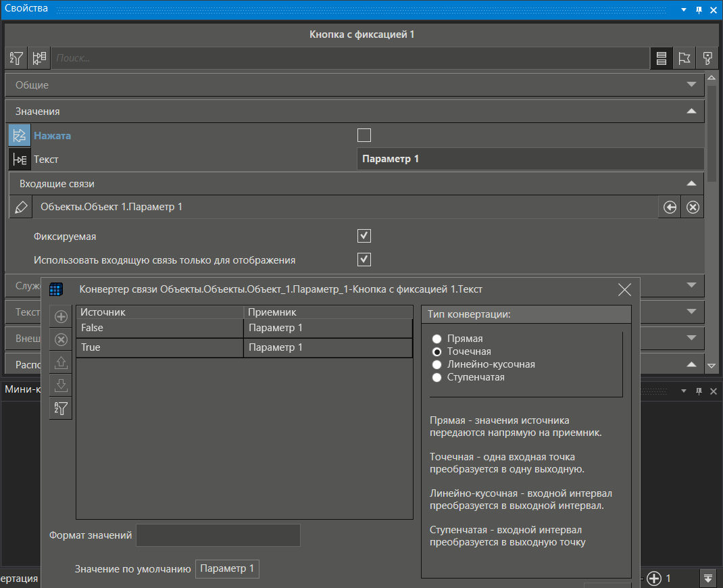The width and height of the screenshot is (723, 588).
Task: Toggle the Нажата checkbox
Action: [364, 135]
